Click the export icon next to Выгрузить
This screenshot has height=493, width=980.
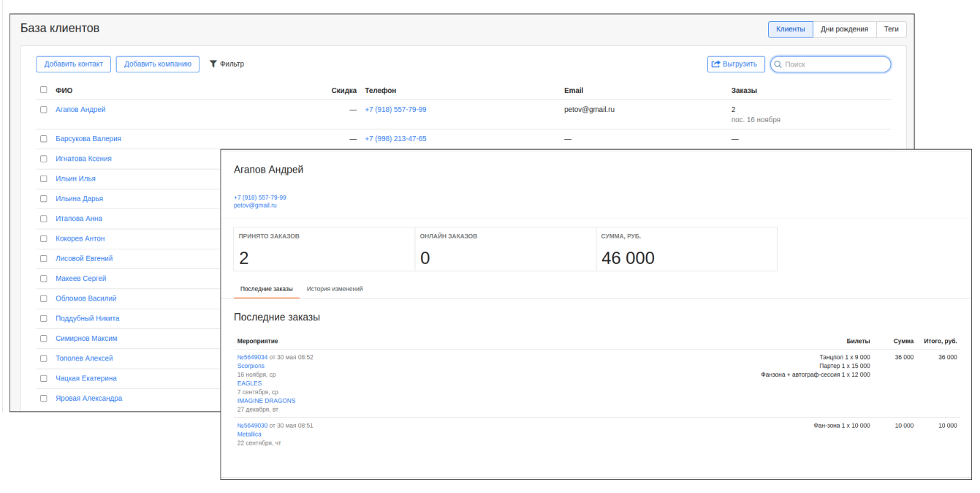tap(715, 64)
